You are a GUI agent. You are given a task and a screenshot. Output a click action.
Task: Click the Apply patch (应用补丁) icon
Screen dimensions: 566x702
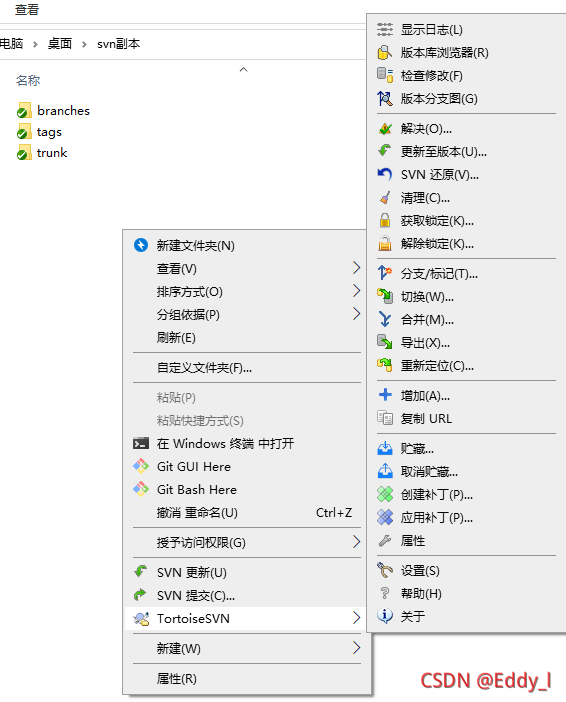pyautogui.click(x=385, y=518)
